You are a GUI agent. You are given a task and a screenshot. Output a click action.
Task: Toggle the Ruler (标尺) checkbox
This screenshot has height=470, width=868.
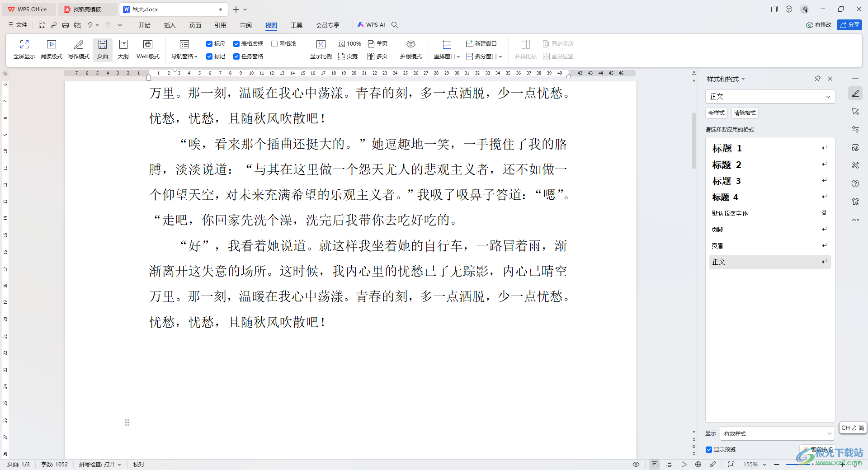[209, 44]
